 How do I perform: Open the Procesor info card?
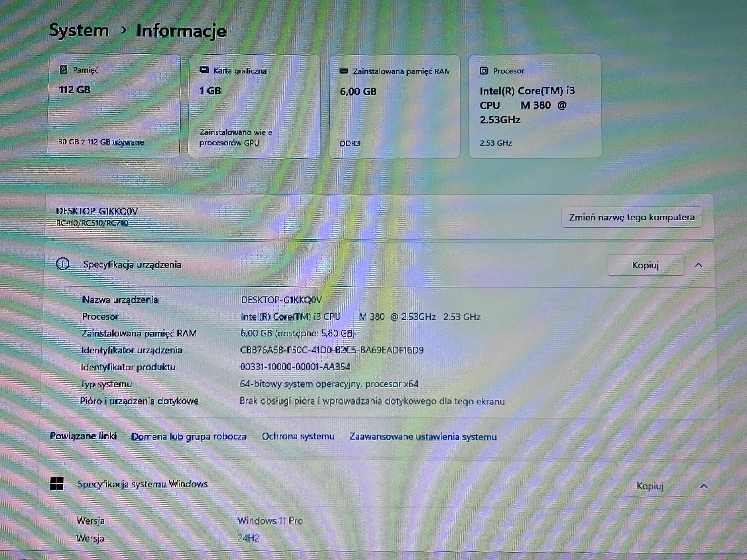pyautogui.click(x=535, y=106)
